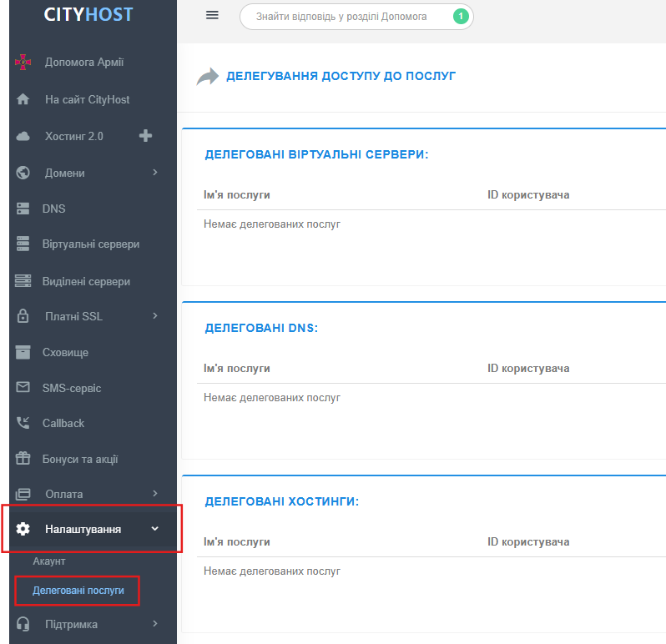Click the lock icon for Платні SSL
The height and width of the screenshot is (644, 666).
(23, 316)
